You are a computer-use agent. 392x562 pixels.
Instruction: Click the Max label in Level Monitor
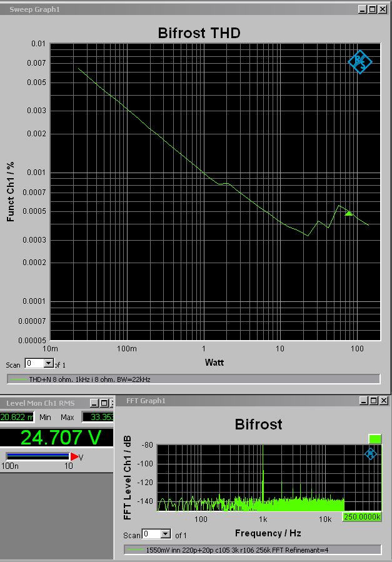coord(68,417)
